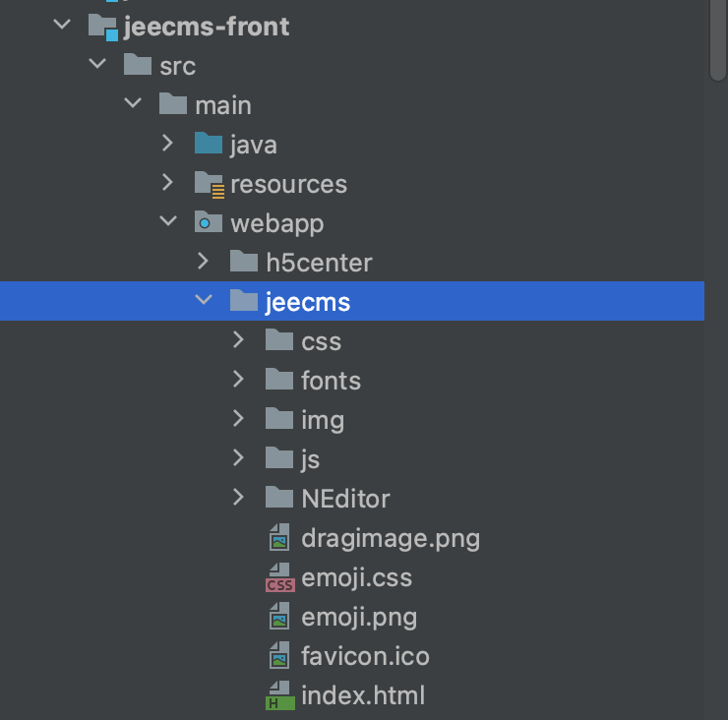The image size is (728, 720).
Task: Click the java source folder icon
Action: (x=208, y=145)
